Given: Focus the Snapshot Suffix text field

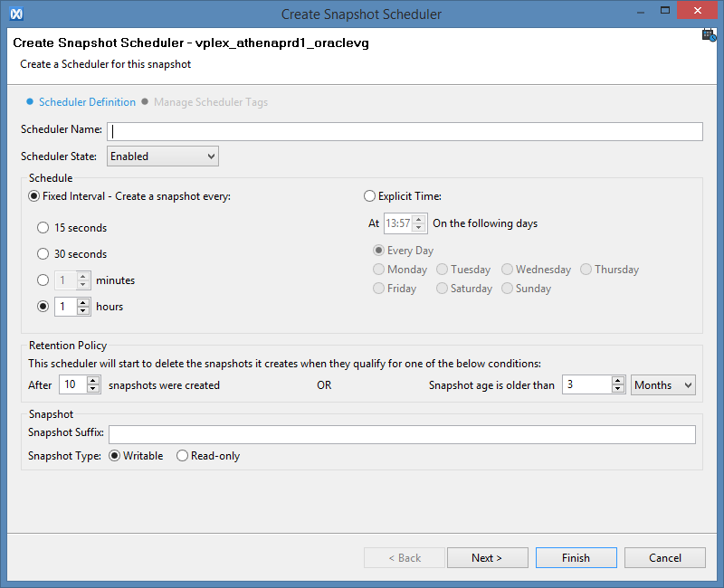Looking at the screenshot, I should click(x=402, y=434).
